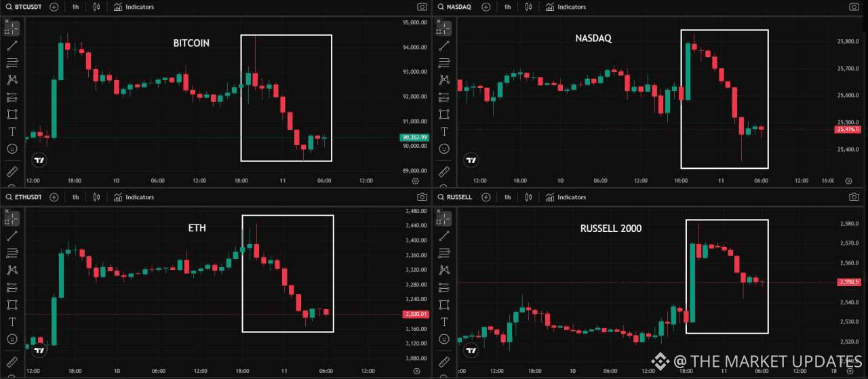Open Fibonacci/gann tools in BTCUSDT chart toolbar
The image size is (868, 379).
click(12, 63)
